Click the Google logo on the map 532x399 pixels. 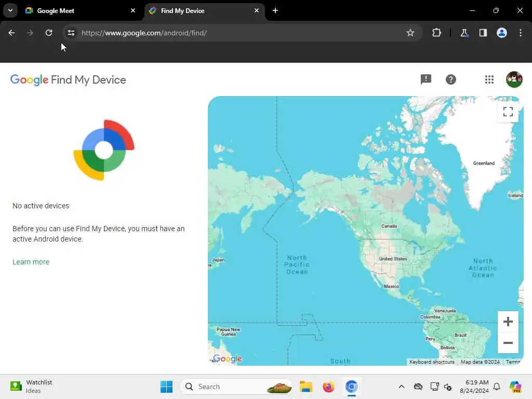(x=228, y=358)
